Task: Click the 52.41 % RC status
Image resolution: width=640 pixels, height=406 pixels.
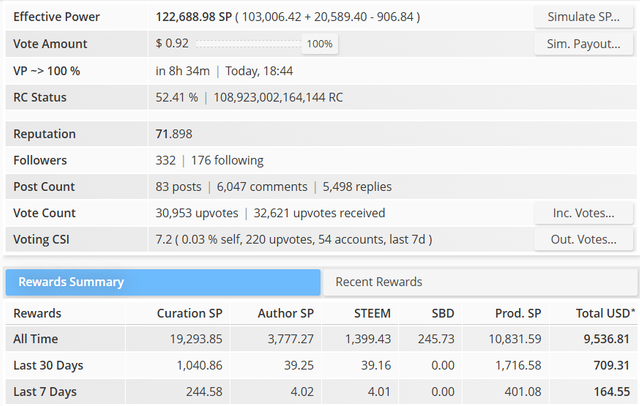Action: pyautogui.click(x=176, y=98)
